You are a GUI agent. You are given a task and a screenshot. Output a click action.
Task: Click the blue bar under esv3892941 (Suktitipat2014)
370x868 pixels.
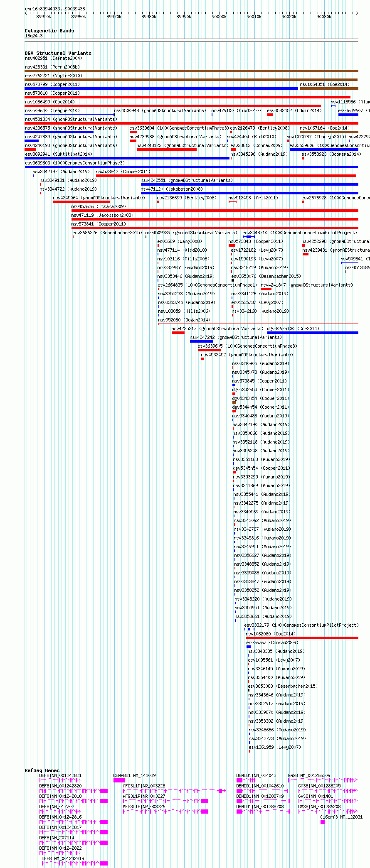click(127, 158)
